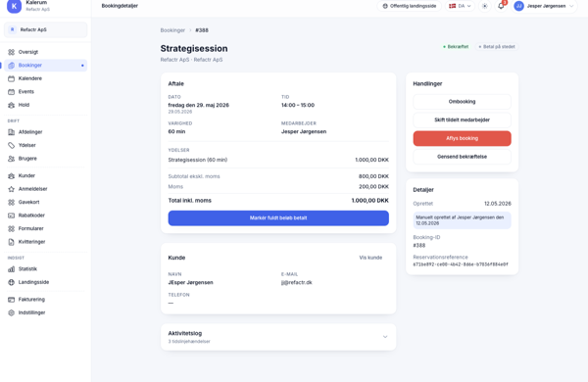Click the Oprettet date 12.05.2026
588x382 pixels.
(x=498, y=204)
